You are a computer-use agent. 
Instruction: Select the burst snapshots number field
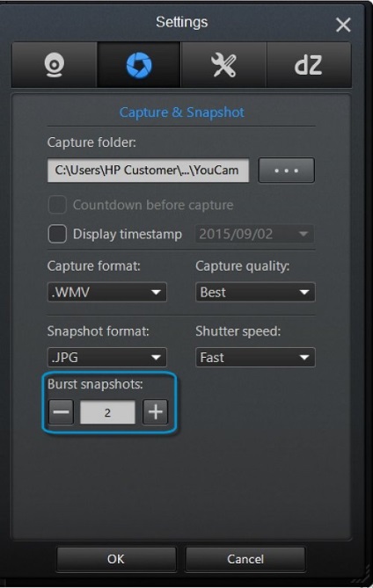(x=107, y=412)
